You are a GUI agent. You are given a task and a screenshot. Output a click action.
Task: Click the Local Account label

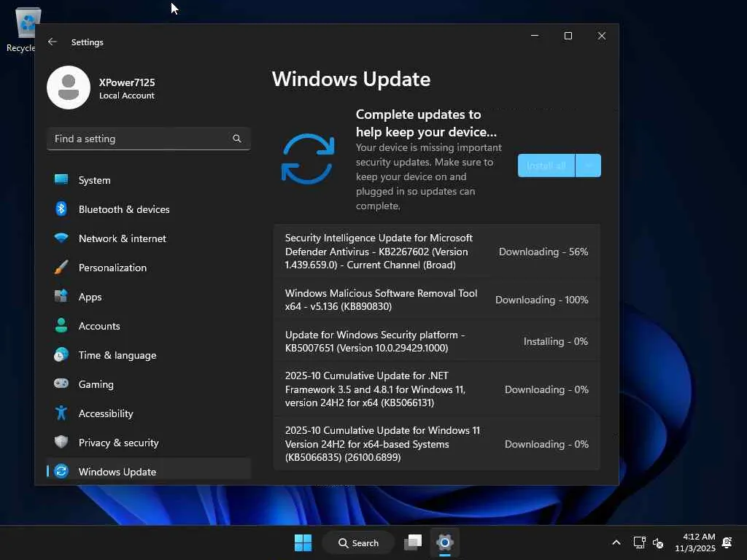click(x=127, y=96)
